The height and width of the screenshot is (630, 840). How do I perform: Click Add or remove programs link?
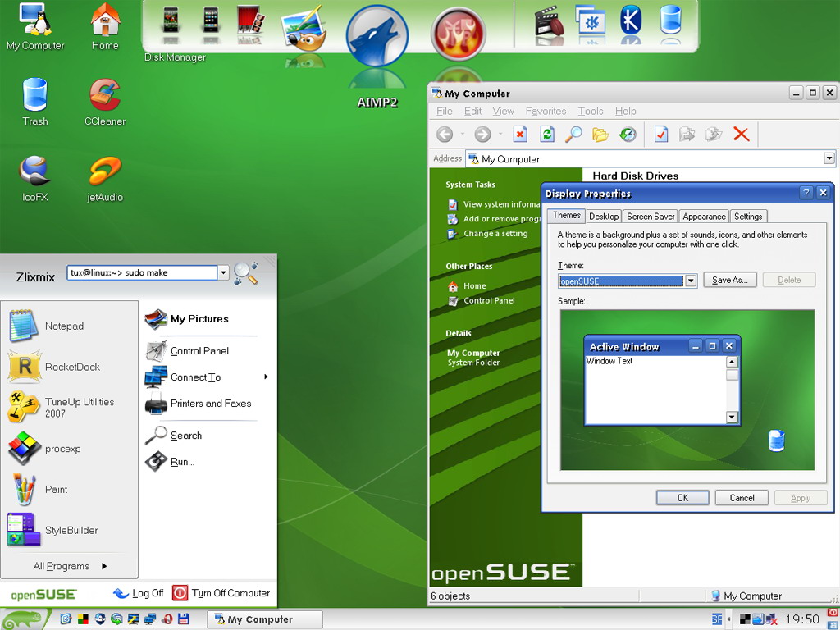500,217
